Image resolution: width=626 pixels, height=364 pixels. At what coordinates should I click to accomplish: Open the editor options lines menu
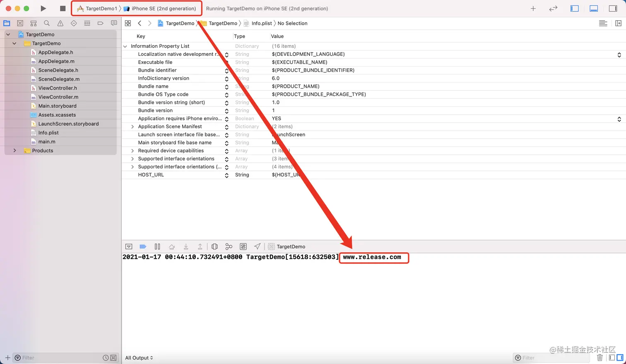[603, 23]
